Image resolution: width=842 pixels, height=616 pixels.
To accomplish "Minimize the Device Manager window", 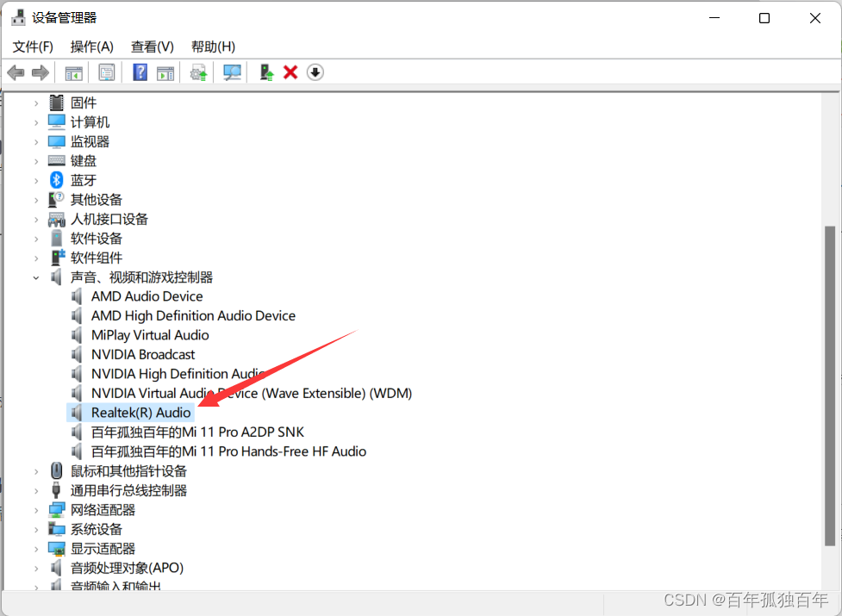I will [714, 18].
